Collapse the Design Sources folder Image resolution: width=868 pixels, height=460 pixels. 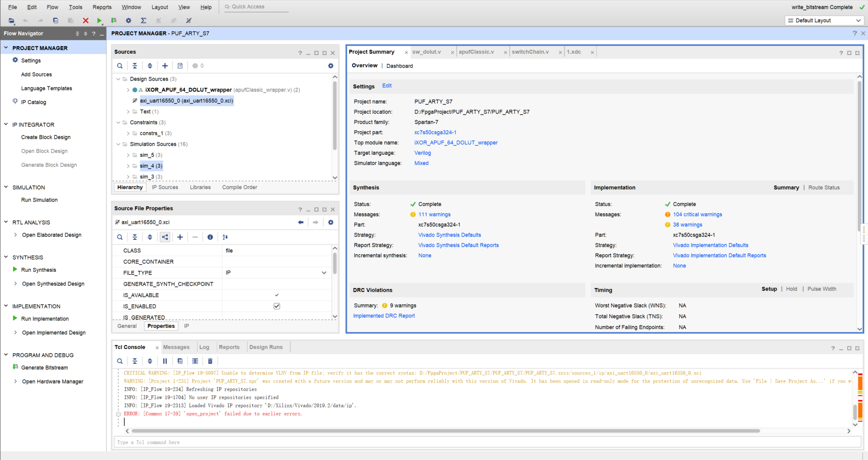pyautogui.click(x=118, y=79)
